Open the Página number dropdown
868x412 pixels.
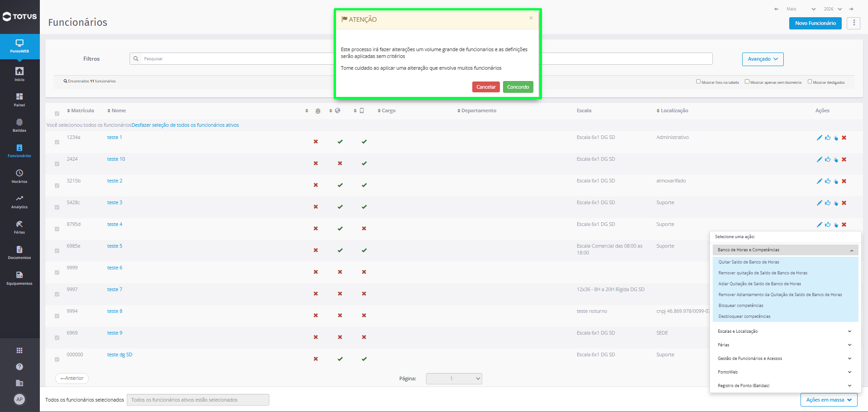454,378
